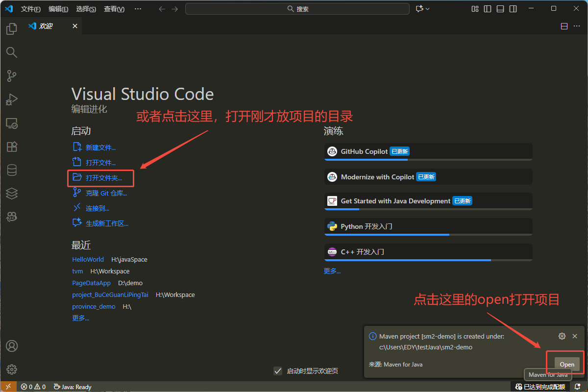The width and height of the screenshot is (588, 392).
Task: Open the Search view icon
Action: 11,52
